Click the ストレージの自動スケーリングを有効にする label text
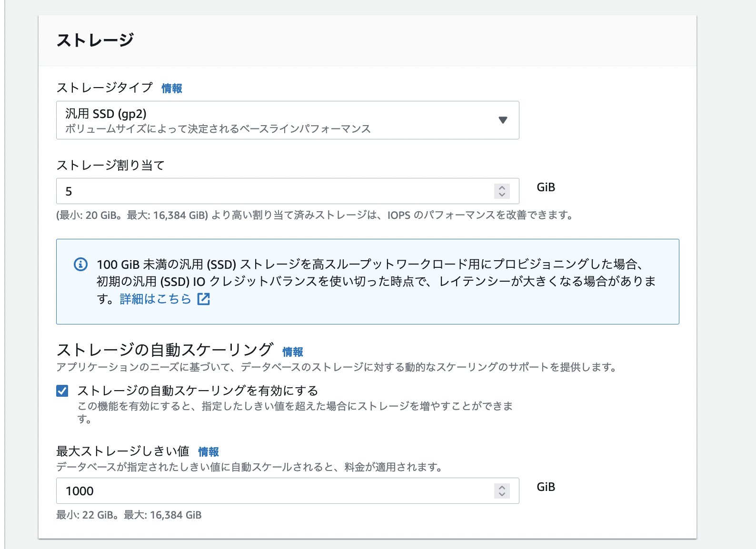 (x=198, y=391)
